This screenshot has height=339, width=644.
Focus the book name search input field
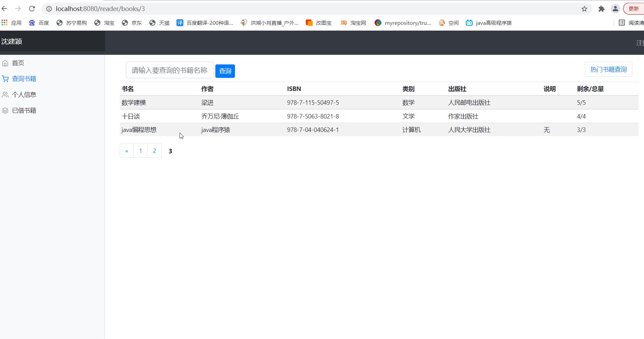(x=170, y=70)
